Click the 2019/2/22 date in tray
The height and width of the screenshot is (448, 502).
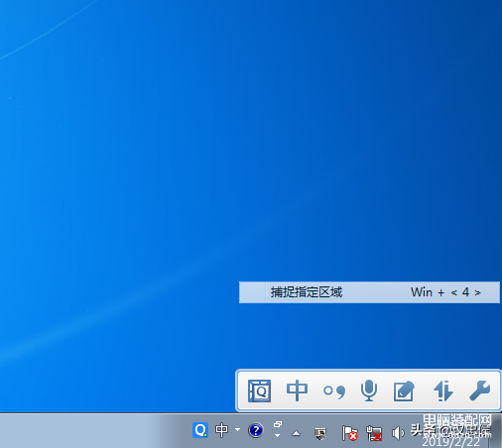(450, 442)
